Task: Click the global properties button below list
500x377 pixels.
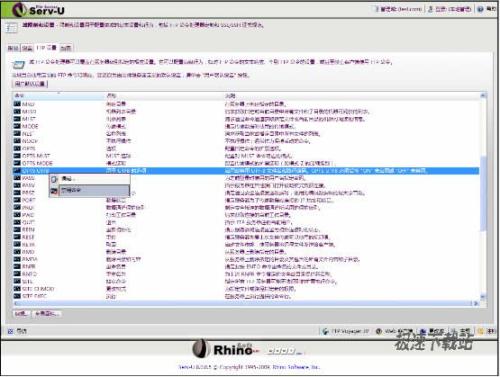Action: (x=47, y=314)
